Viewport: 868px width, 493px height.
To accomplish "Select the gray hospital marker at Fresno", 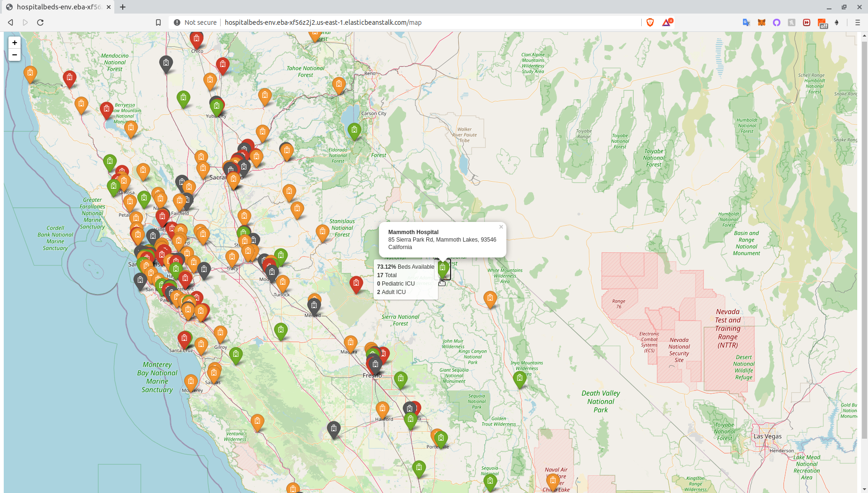I will point(374,363).
